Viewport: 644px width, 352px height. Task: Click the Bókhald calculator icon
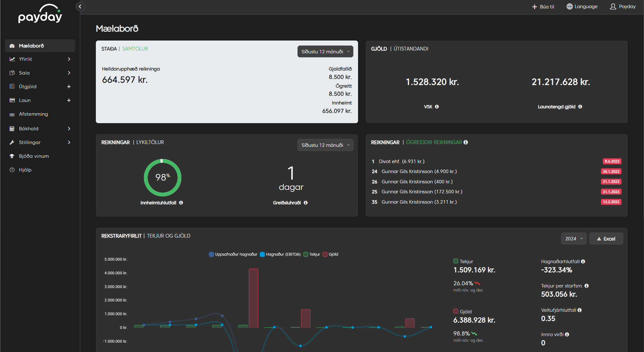click(x=12, y=129)
